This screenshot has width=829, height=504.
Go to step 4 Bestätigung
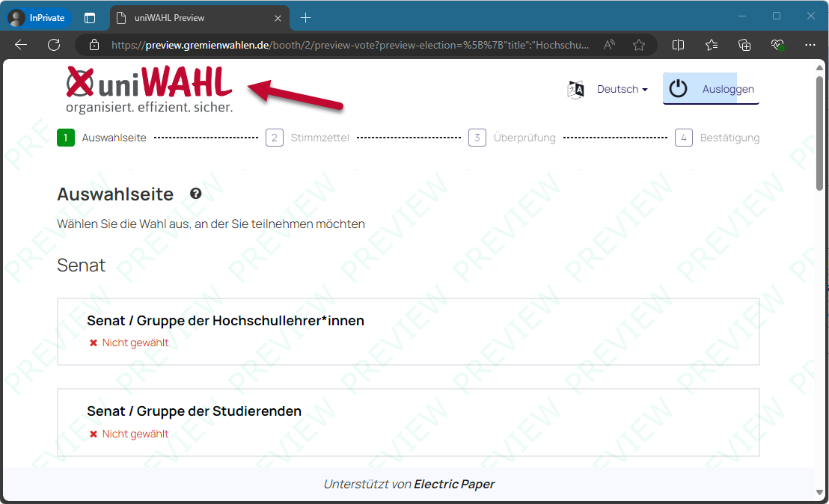pos(718,138)
